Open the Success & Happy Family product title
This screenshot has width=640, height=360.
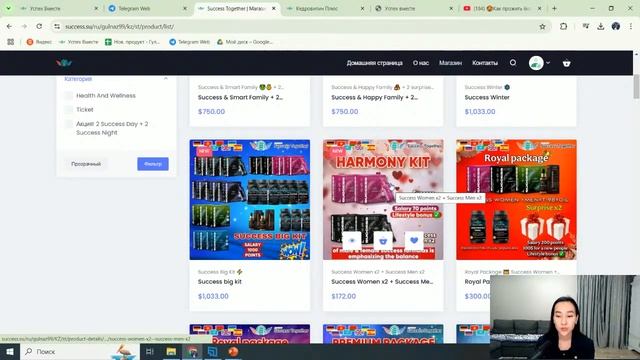point(374,97)
